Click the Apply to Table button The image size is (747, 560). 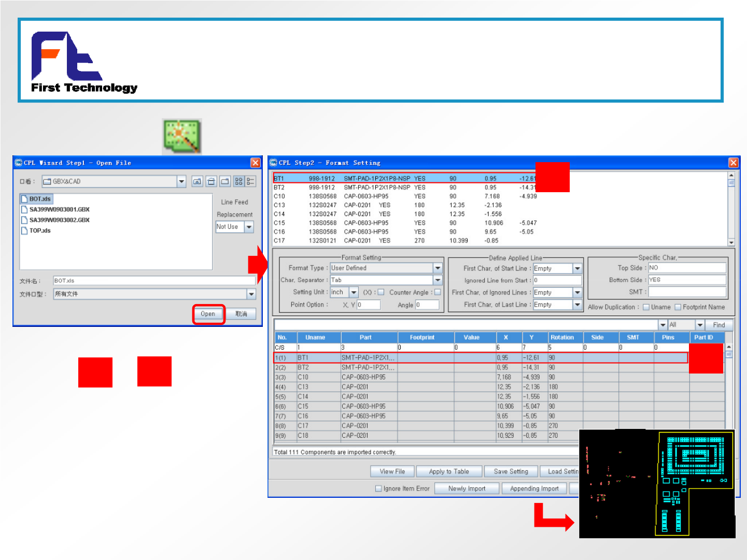pyautogui.click(x=449, y=471)
